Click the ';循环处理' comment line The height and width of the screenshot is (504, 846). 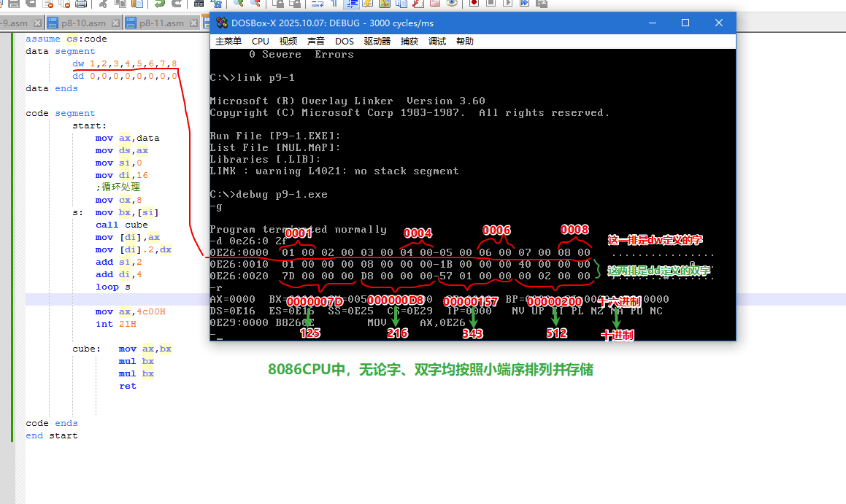[x=118, y=187]
